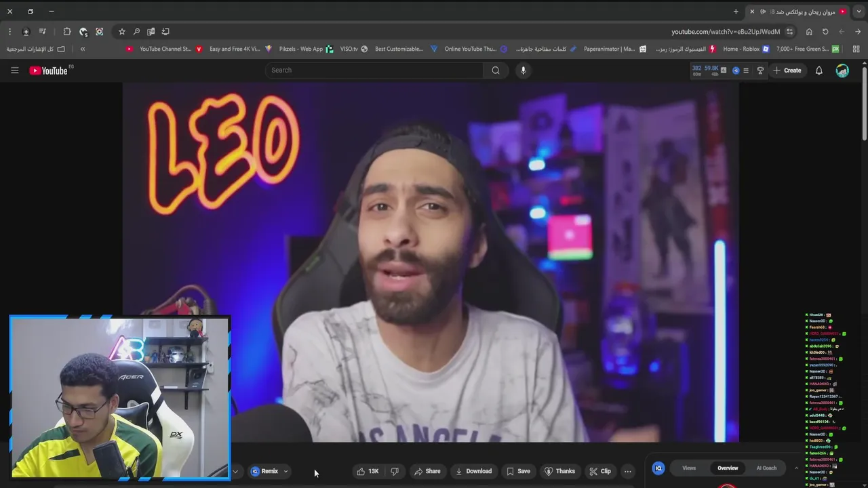Open the media controls icon
868x488 pixels.
point(43,32)
